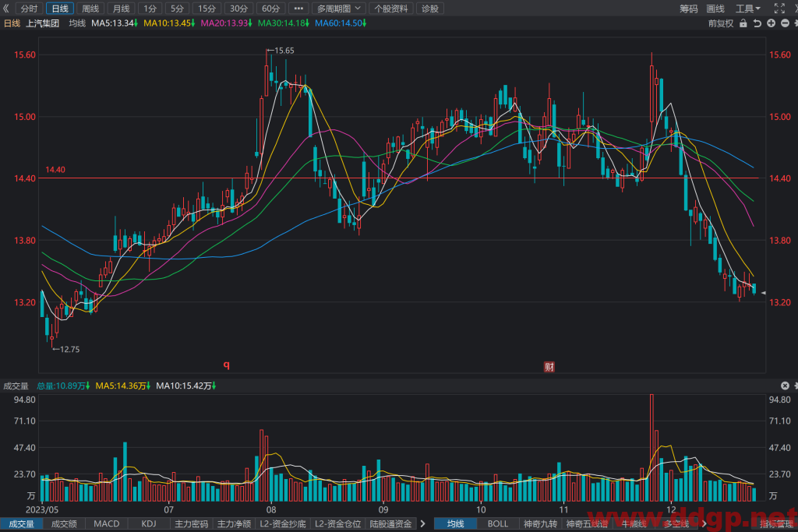Switch overlay to BOLL
798x532 pixels.
(498, 524)
